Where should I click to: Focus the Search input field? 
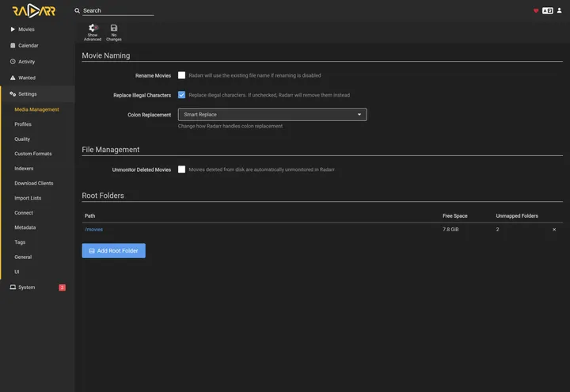click(118, 10)
